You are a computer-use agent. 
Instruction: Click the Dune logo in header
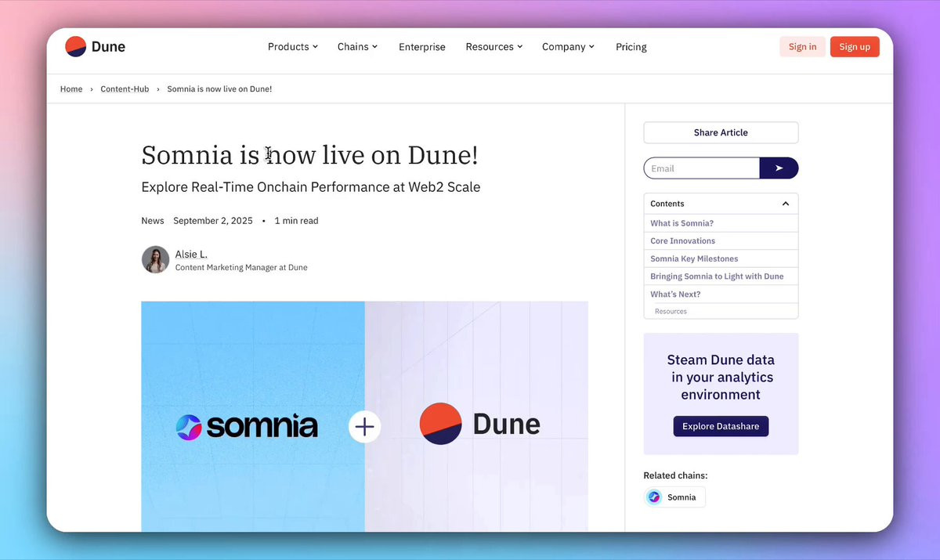click(x=95, y=47)
